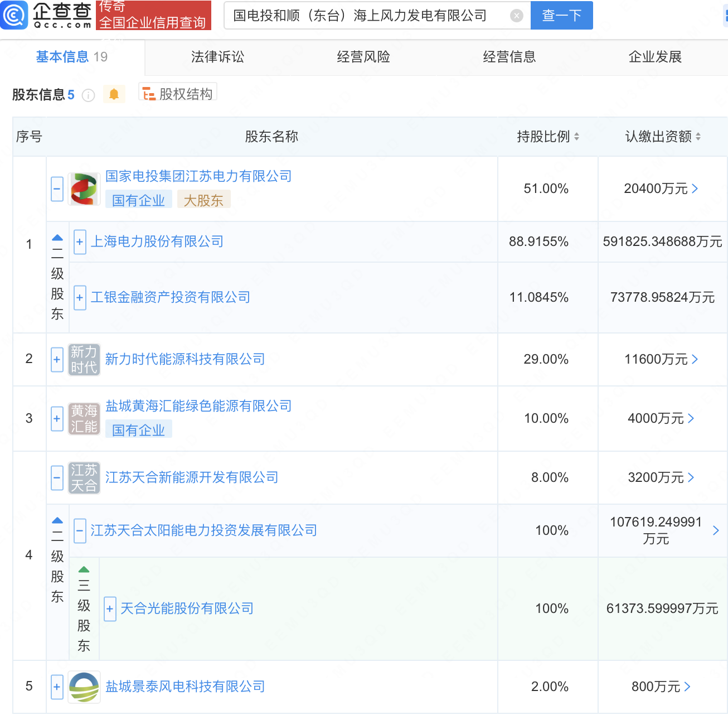
Task: Expand 上海电力股份有限公司 shareholders
Action: 80,242
